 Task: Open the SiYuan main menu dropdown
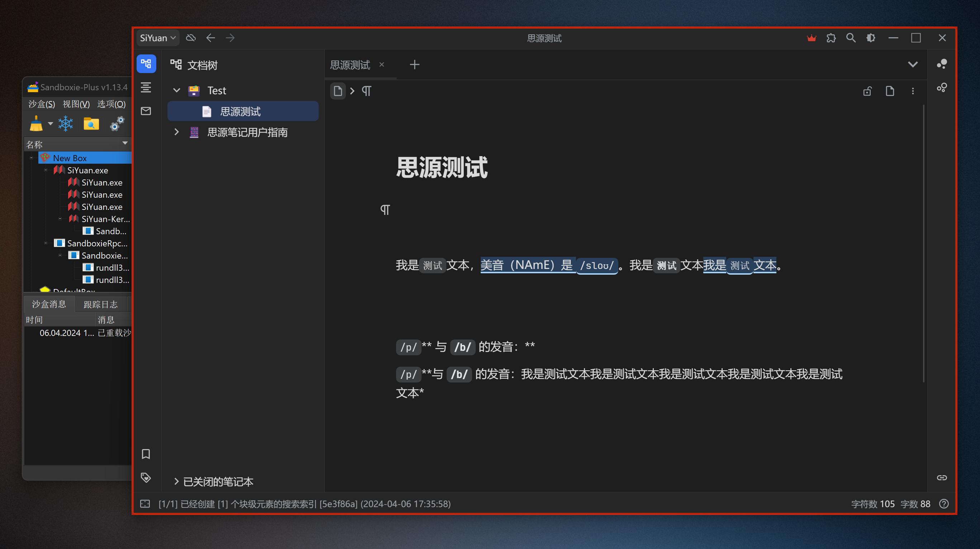157,38
